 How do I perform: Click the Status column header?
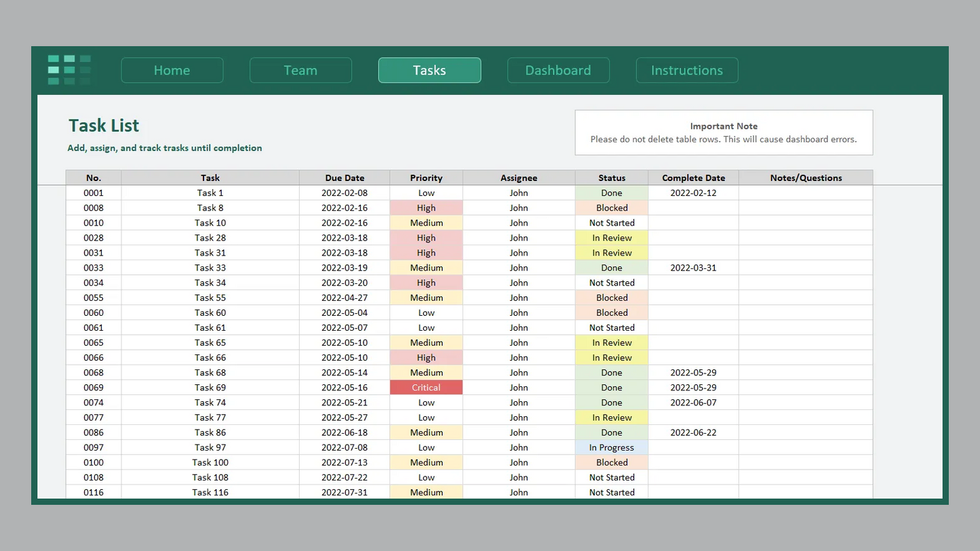click(611, 178)
